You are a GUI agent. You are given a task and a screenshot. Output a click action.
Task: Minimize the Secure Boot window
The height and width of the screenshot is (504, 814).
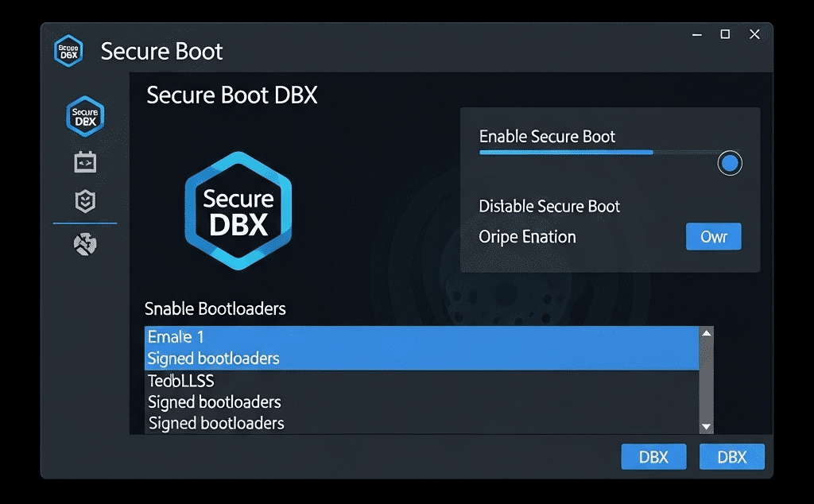(697, 35)
